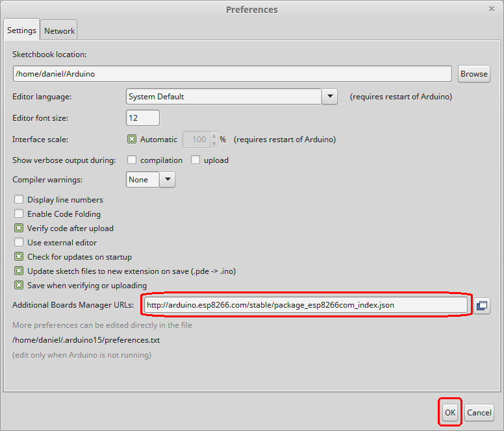
Task: Click the Cancel button
Action: click(479, 412)
